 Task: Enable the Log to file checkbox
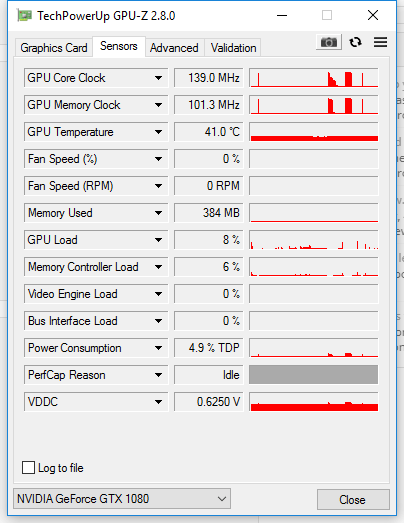28,468
